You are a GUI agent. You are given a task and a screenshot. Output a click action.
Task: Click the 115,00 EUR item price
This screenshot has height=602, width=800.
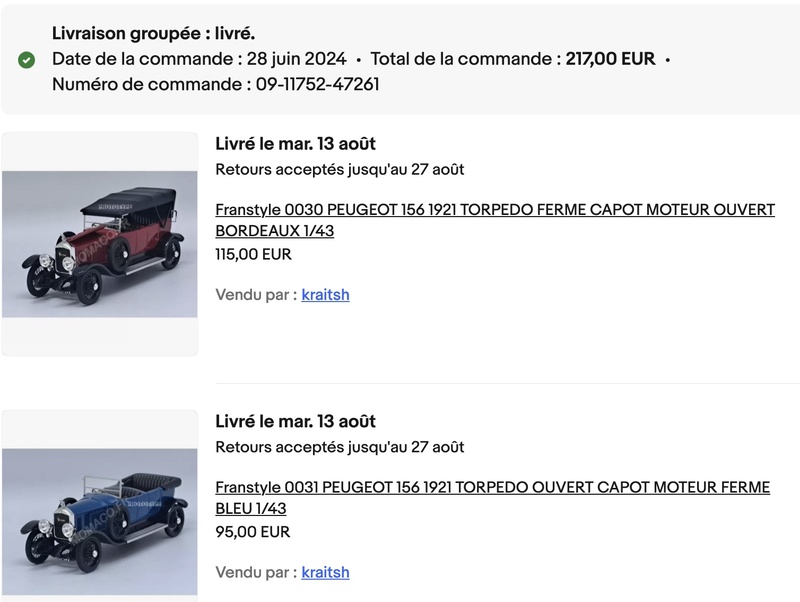[x=253, y=254]
